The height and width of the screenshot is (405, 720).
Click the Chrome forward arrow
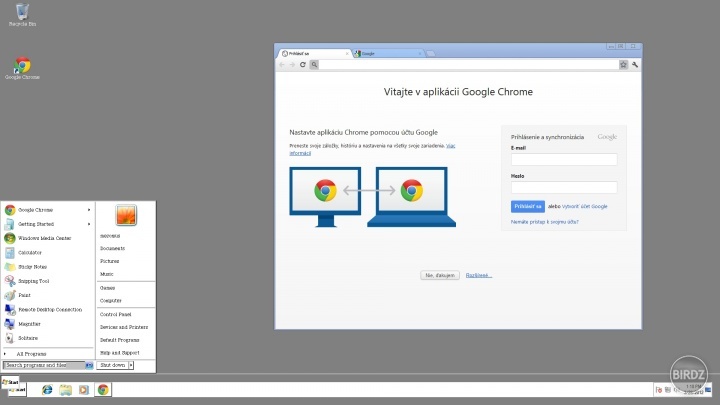[x=292, y=65]
